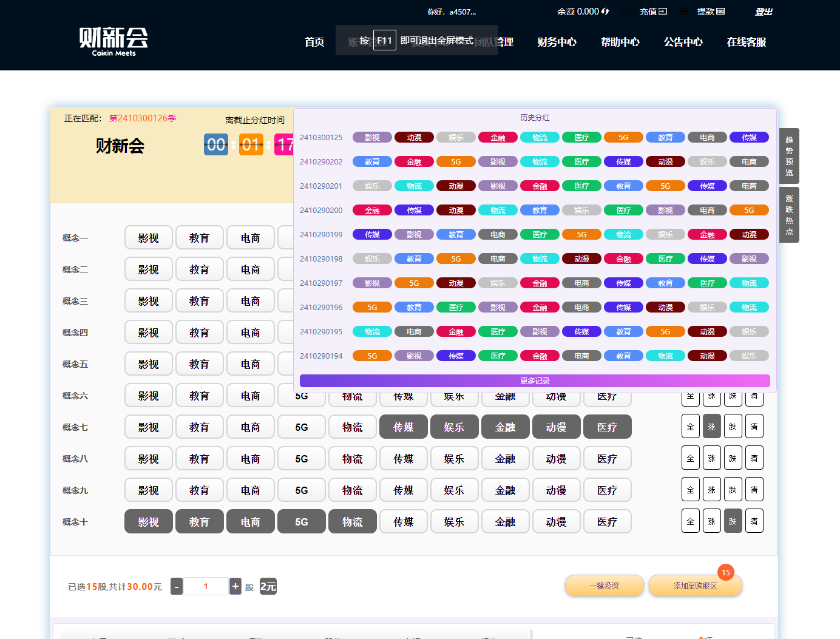
Task: Go to the 帮助中心 menu item
Action: point(620,42)
